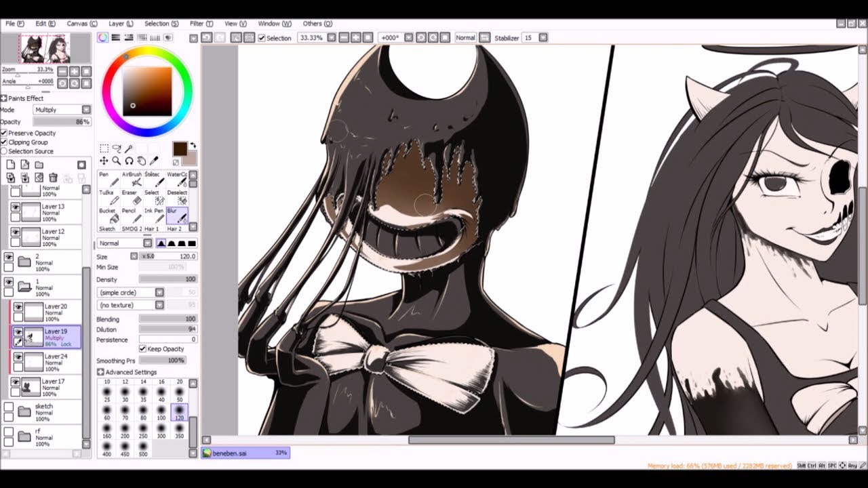
Task: Open the Canvas menu
Action: click(x=81, y=24)
